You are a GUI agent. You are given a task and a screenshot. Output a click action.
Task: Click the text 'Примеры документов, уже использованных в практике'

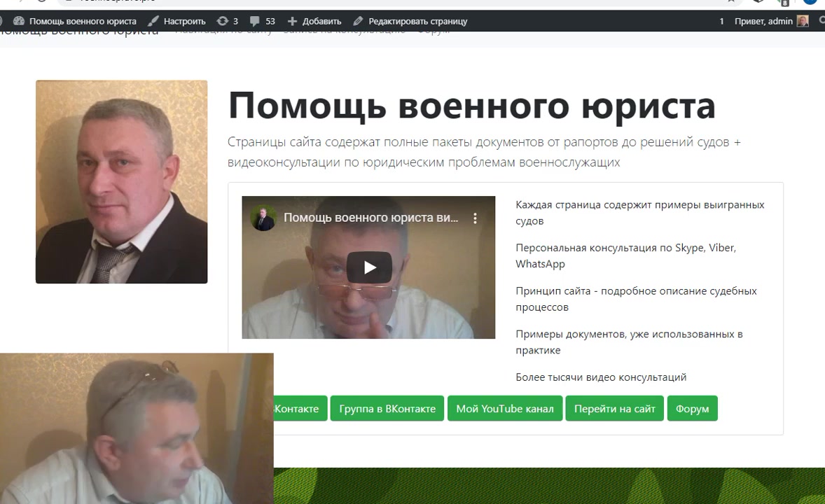click(x=630, y=342)
